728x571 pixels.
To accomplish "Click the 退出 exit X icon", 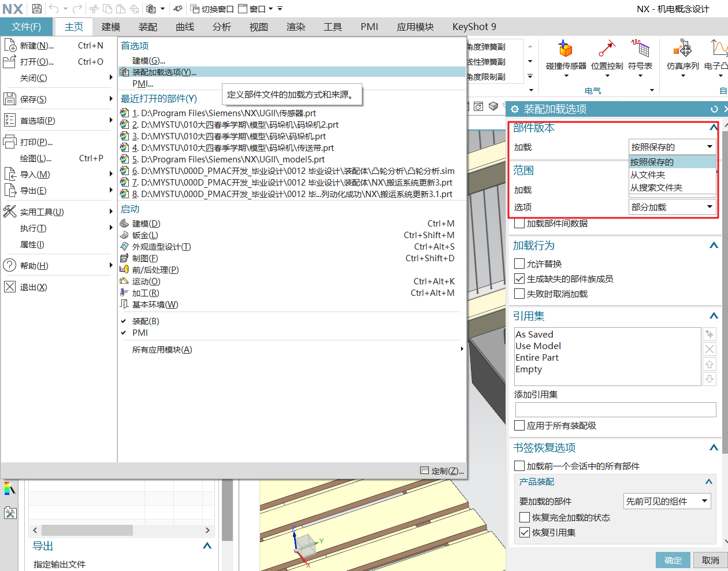I will tap(10, 287).
